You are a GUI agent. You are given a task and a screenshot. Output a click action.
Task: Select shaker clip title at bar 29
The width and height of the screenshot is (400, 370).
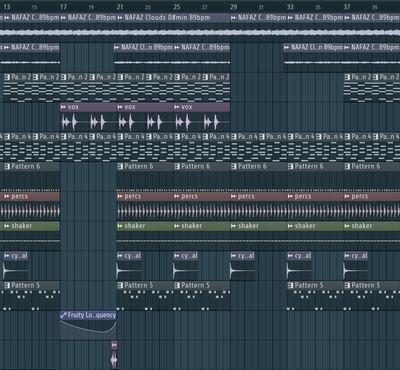click(x=248, y=226)
